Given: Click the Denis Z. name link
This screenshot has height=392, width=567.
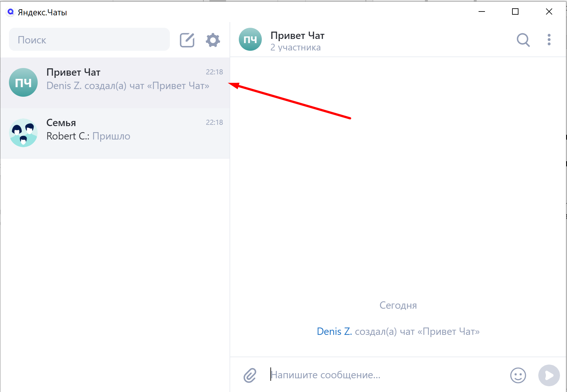Looking at the screenshot, I should [x=334, y=331].
